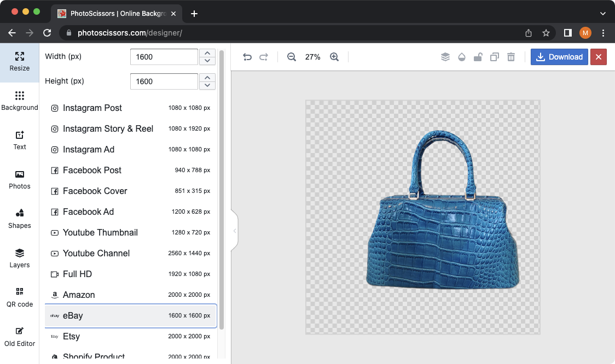
Task: Open the opacity droplet control
Action: [461, 56]
